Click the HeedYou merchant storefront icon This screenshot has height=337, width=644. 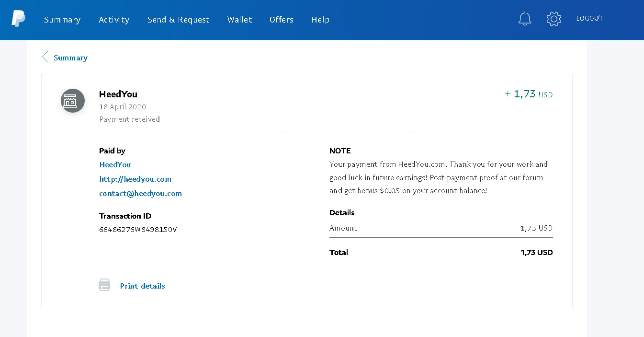(x=73, y=101)
